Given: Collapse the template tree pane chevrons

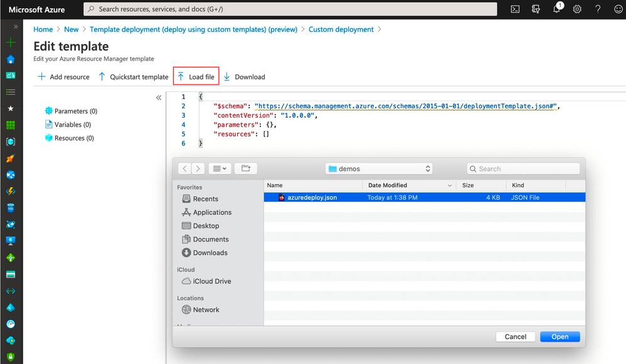Looking at the screenshot, I should coord(159,98).
